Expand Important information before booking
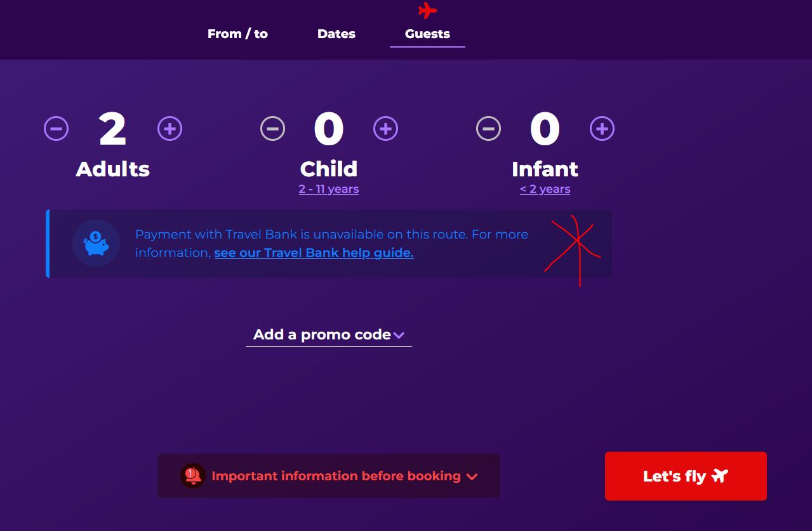The height and width of the screenshot is (531, 812). [x=329, y=476]
